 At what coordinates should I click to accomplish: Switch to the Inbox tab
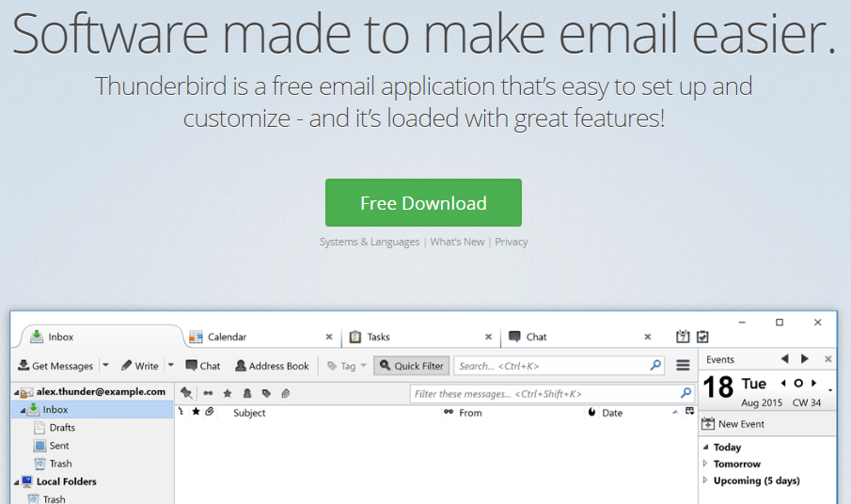point(101,337)
